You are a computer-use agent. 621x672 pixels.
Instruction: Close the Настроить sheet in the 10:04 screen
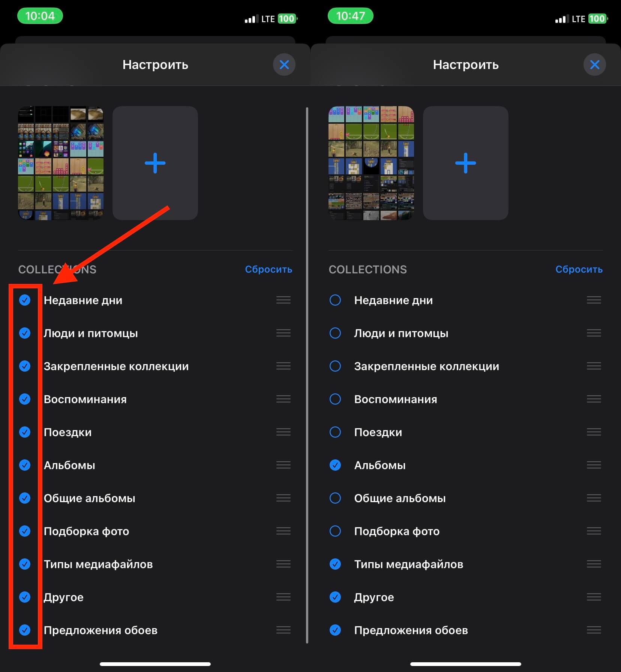[284, 65]
